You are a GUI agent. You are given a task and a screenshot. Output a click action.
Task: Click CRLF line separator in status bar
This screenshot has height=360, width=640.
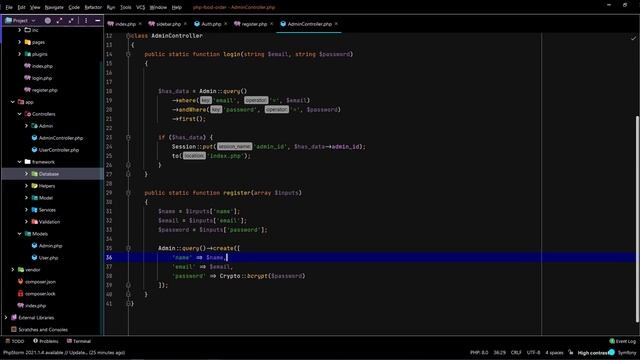(516, 353)
